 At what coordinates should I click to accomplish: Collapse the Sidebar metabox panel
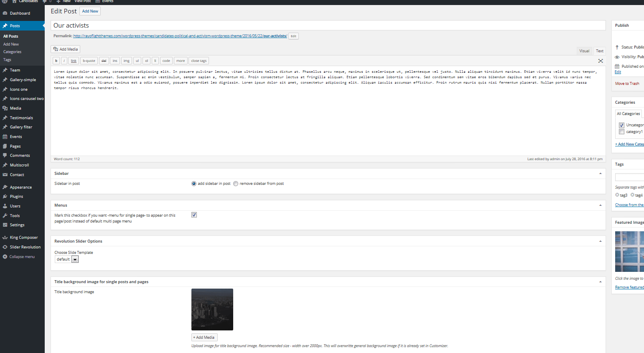(x=600, y=174)
